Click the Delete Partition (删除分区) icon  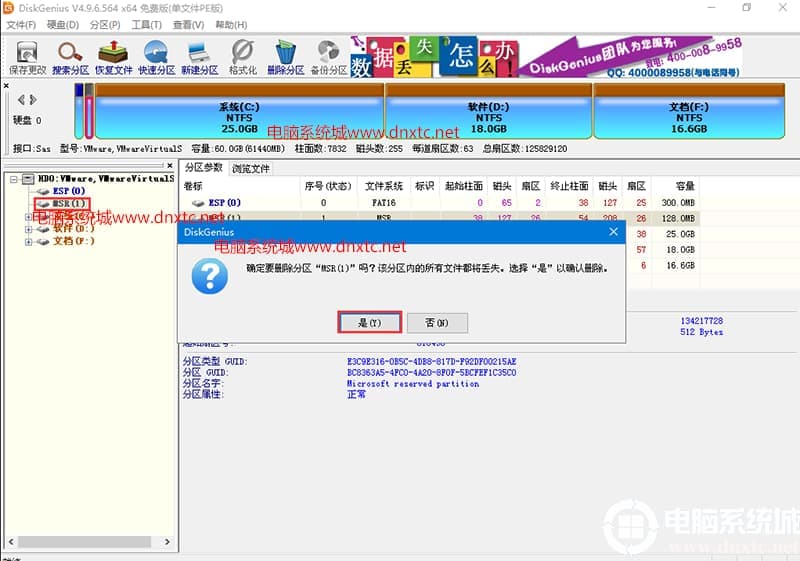(x=286, y=58)
